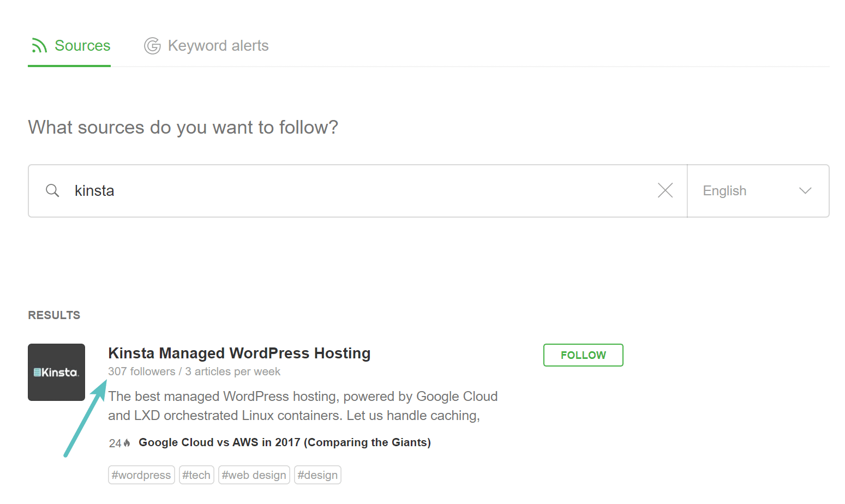This screenshot has width=845, height=504.
Task: Follow Kinsta Managed WordPress Hosting
Action: click(583, 355)
